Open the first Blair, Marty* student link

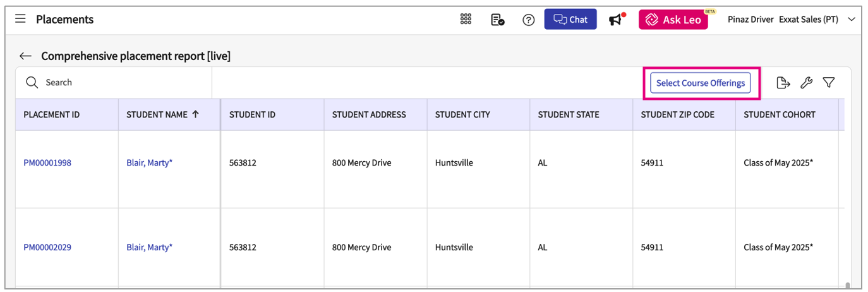pyautogui.click(x=149, y=163)
